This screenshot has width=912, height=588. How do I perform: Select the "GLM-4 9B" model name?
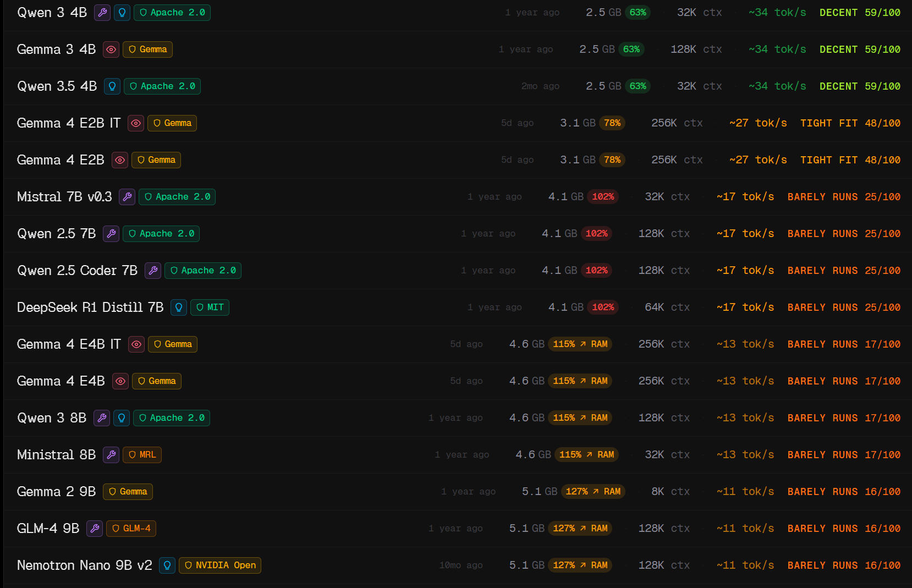click(x=48, y=529)
